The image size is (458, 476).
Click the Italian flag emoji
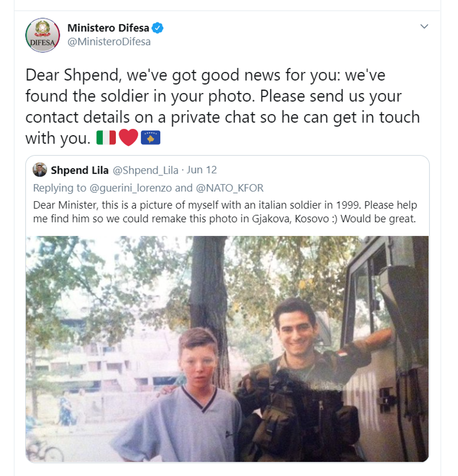pos(106,137)
